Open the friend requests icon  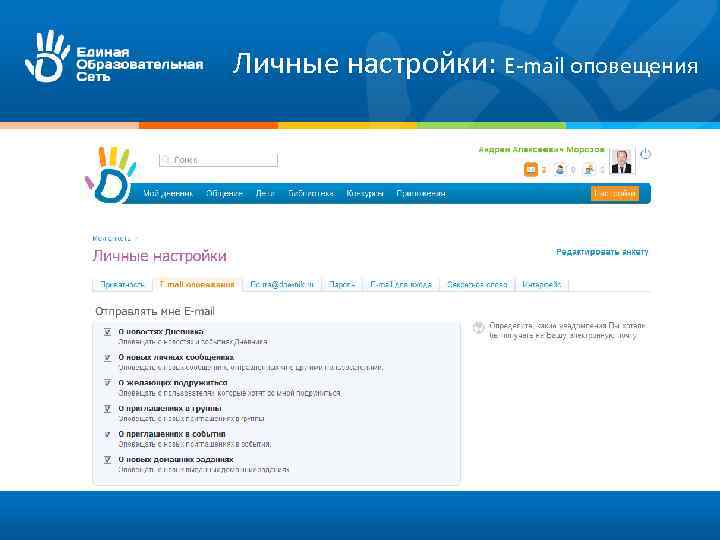tap(560, 169)
